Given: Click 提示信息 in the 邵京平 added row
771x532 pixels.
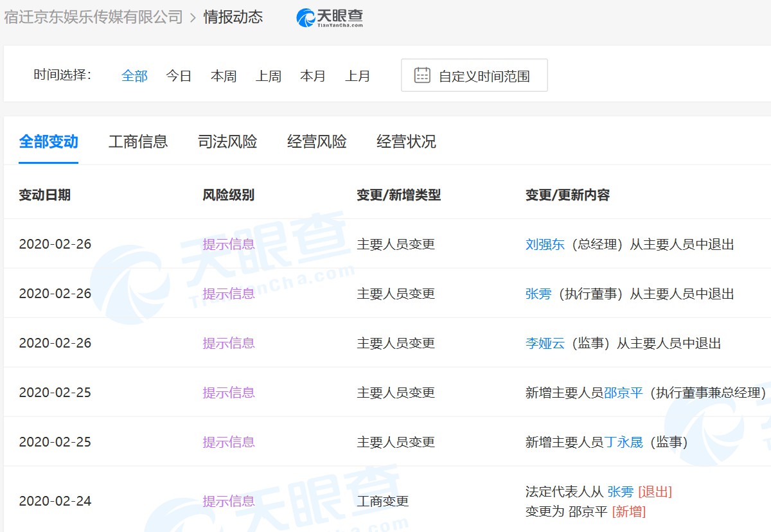Looking at the screenshot, I should pyautogui.click(x=229, y=393).
